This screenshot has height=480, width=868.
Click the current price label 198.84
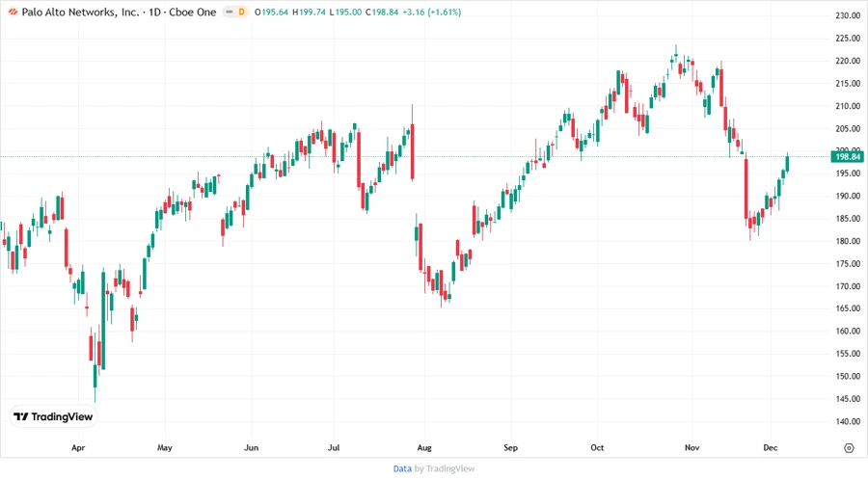848,157
